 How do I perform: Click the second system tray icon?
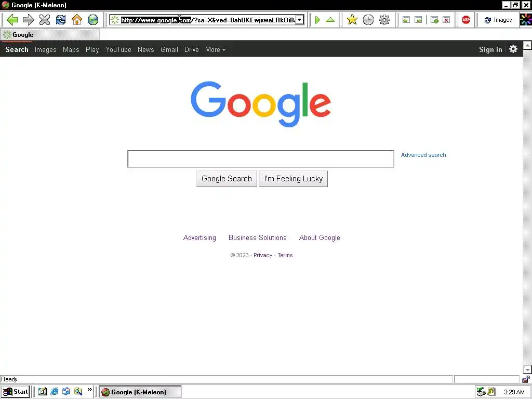[x=491, y=392]
